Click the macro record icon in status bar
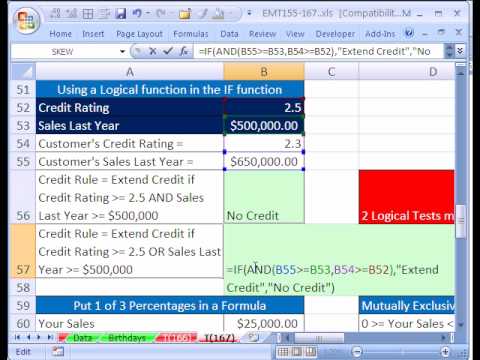Viewport: 480px width, 360px height. 58,351
